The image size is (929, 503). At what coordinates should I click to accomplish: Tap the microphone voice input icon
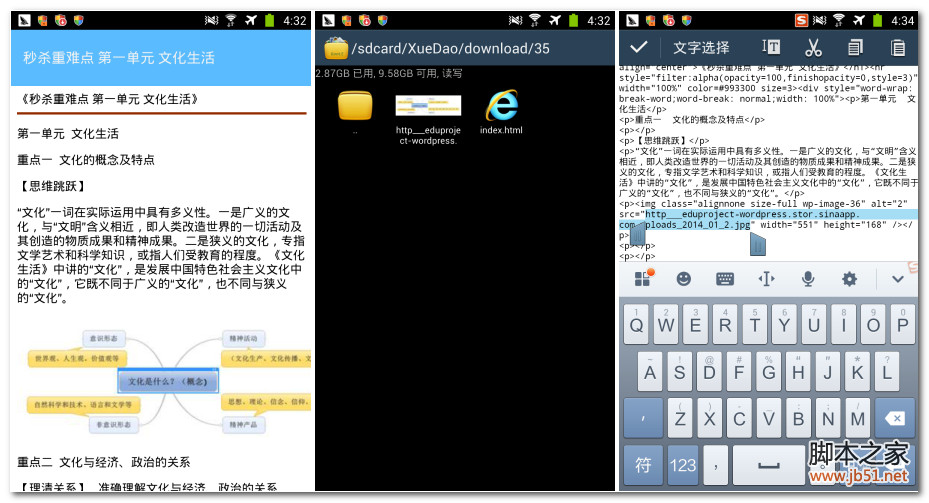(x=808, y=279)
